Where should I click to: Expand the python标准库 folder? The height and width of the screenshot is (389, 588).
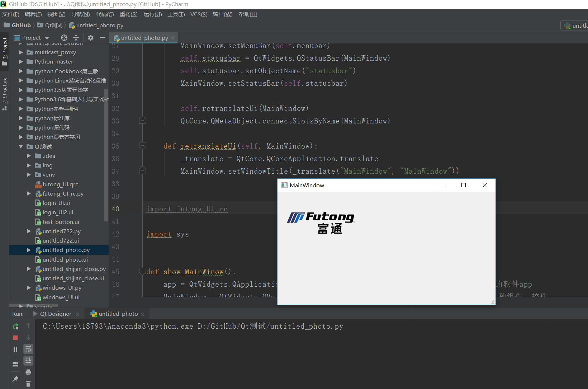(x=21, y=118)
